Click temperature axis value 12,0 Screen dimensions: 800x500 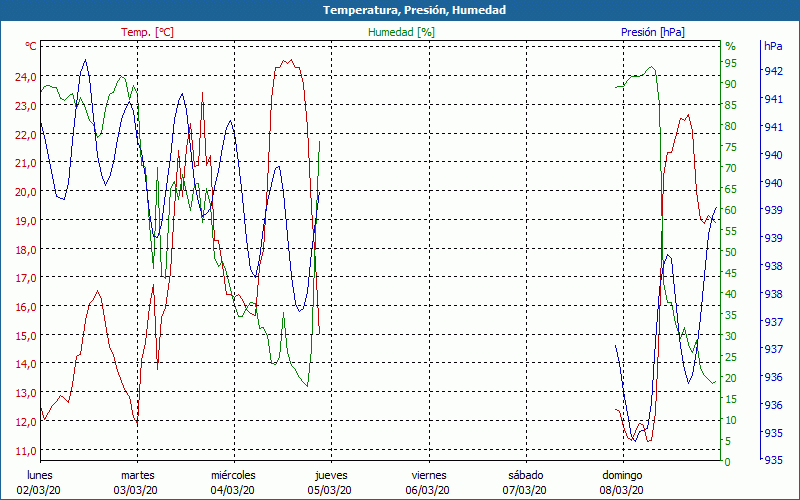pos(25,422)
